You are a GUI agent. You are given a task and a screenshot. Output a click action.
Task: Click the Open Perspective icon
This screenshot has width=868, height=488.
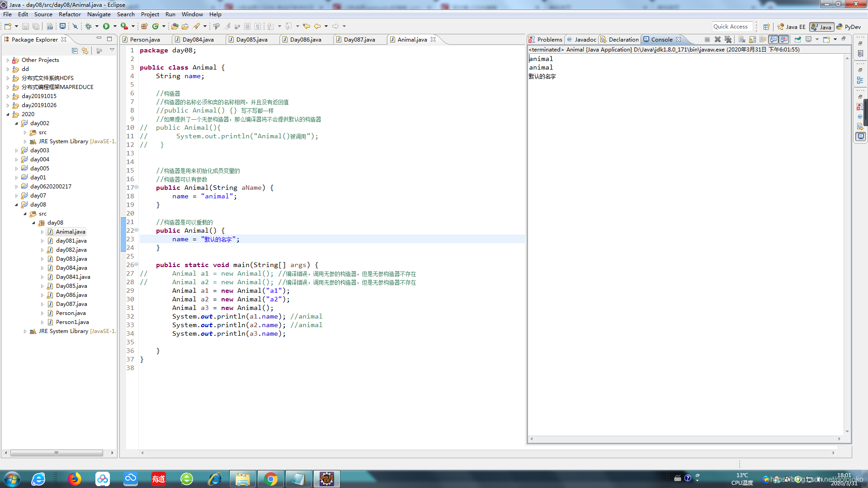[x=766, y=27]
